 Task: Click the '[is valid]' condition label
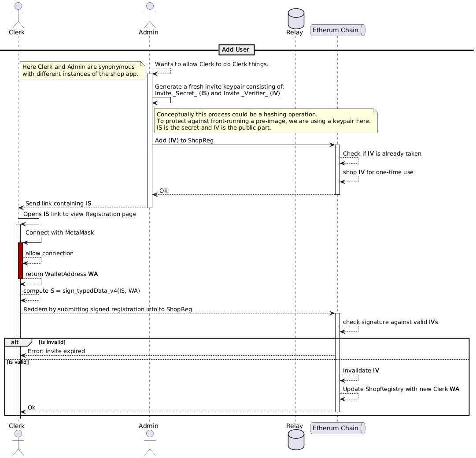(18, 362)
